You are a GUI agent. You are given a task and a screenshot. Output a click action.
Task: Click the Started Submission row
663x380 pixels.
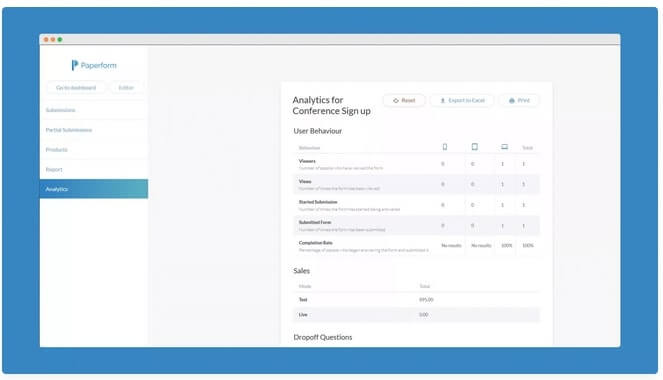pos(416,205)
